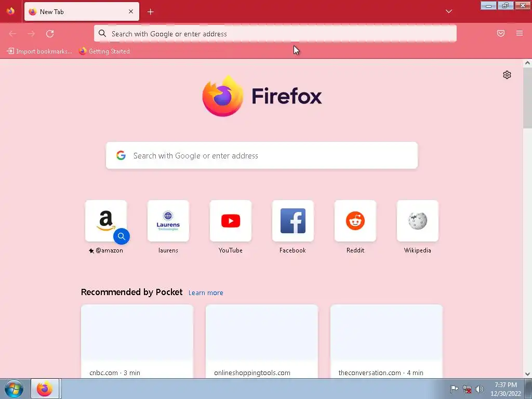Reload the current page
Screen dimensions: 532x399
[x=50, y=34]
